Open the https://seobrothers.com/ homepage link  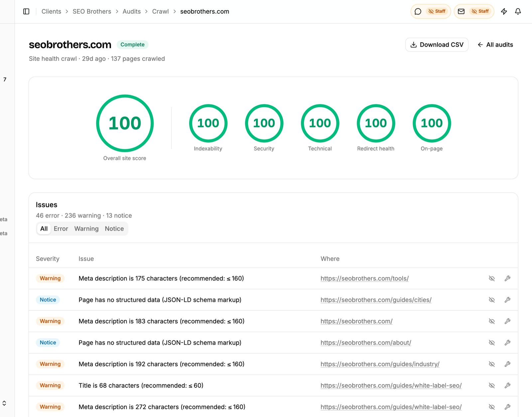[356, 321]
